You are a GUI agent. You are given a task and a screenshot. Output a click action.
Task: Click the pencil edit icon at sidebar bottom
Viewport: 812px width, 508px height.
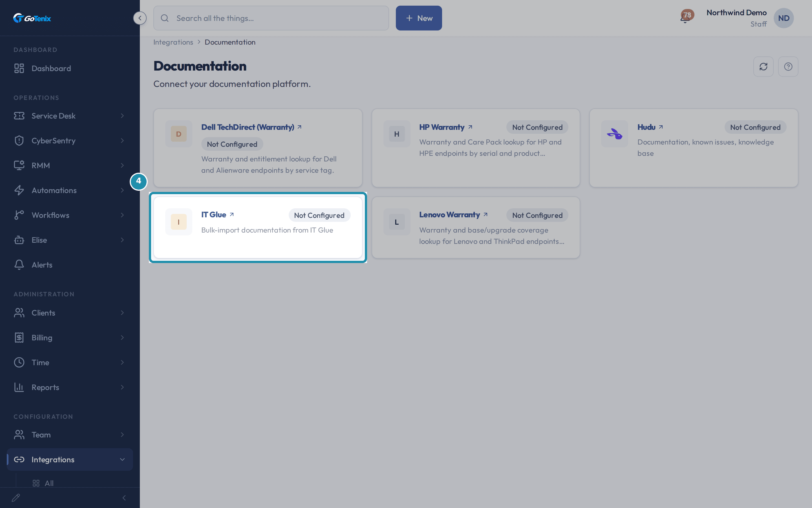click(x=16, y=498)
